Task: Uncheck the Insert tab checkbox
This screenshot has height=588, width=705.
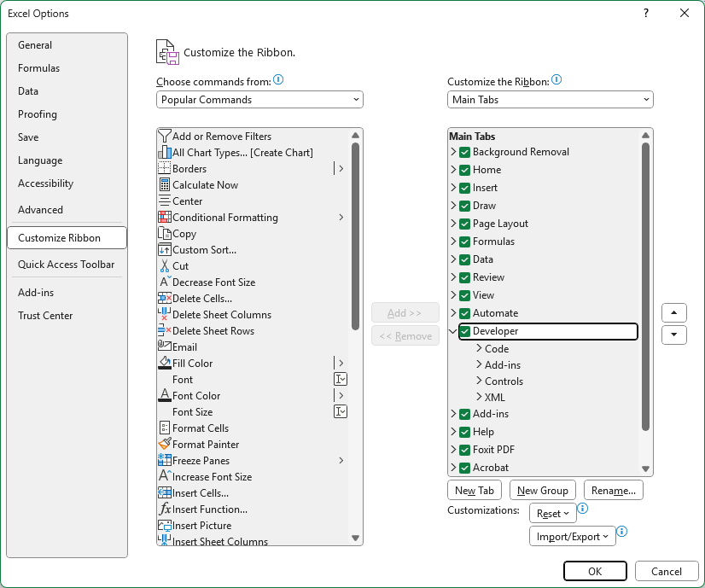Action: tap(464, 189)
